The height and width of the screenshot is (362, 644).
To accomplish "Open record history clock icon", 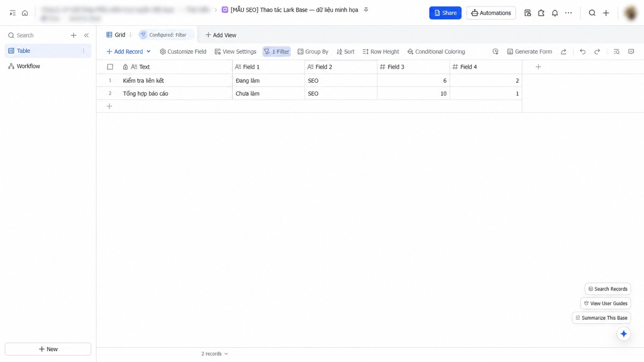I will [x=495, y=51].
